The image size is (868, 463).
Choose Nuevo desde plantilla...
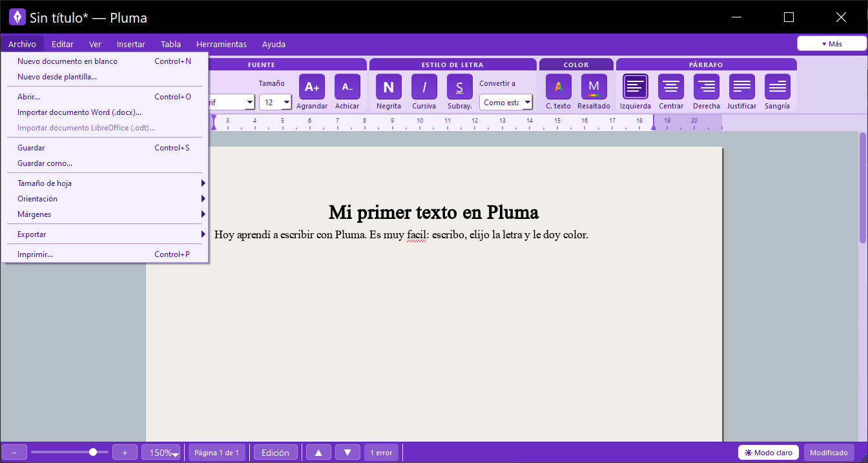pos(105,77)
